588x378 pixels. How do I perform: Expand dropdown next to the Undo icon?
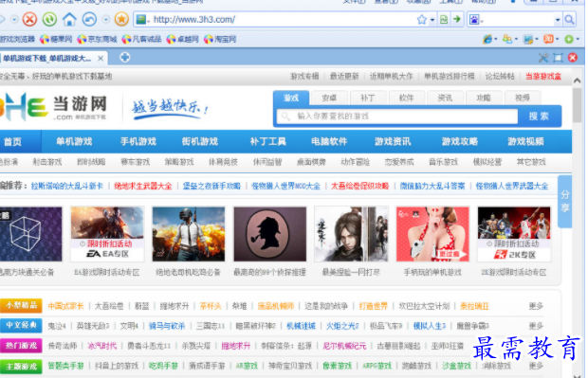[x=106, y=19]
